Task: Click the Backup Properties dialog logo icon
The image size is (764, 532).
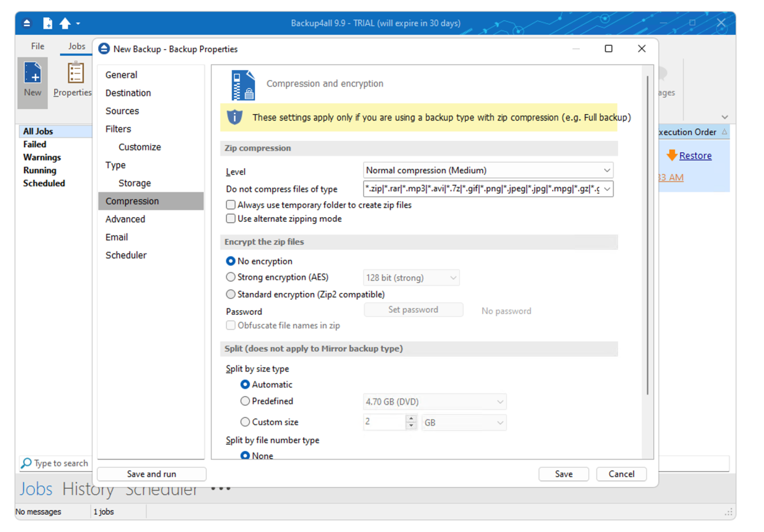Action: pos(104,48)
